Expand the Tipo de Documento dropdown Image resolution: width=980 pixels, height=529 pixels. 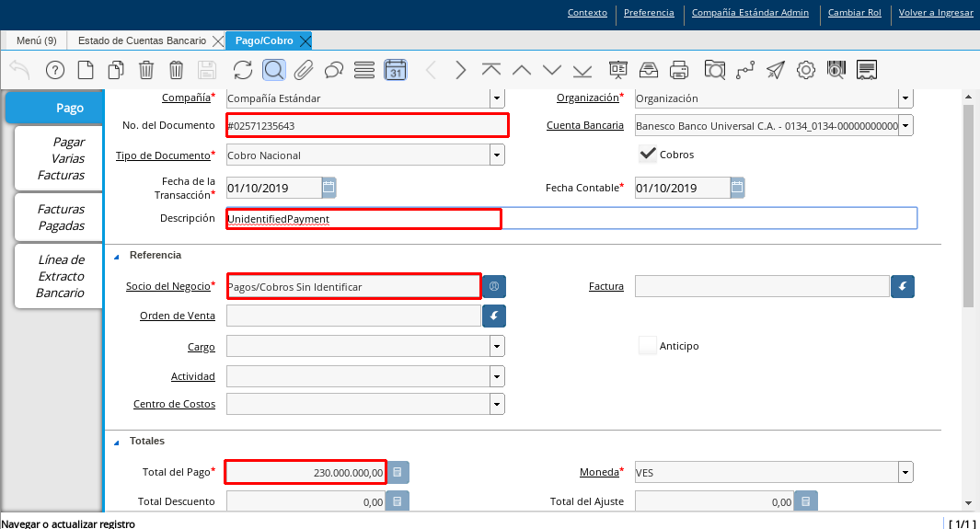click(497, 155)
